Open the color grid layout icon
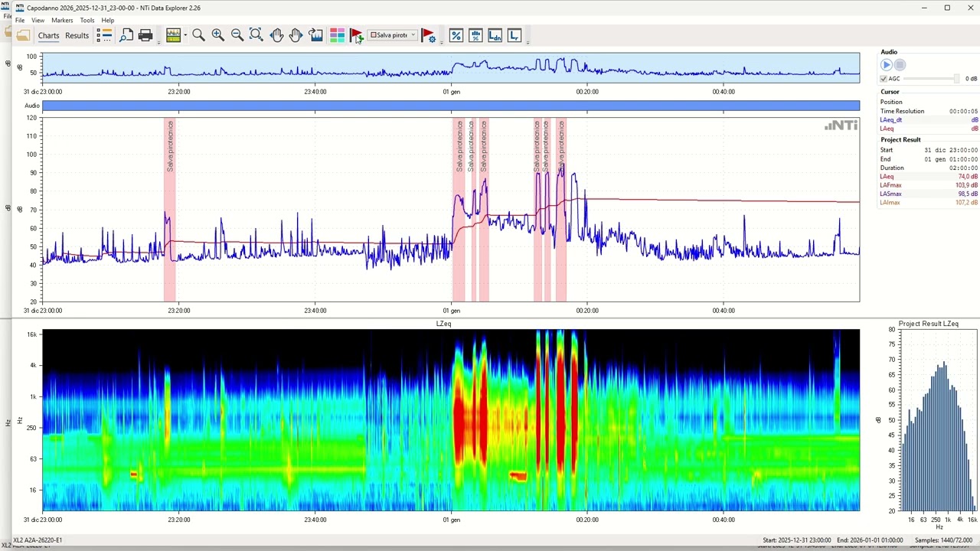The width and height of the screenshot is (980, 551). 337,35
